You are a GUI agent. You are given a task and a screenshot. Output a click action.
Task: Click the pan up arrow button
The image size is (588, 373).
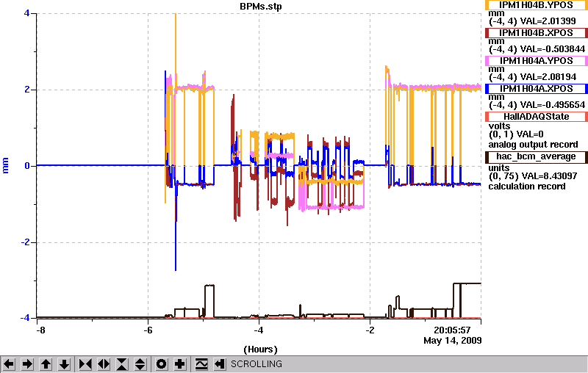tap(46, 364)
